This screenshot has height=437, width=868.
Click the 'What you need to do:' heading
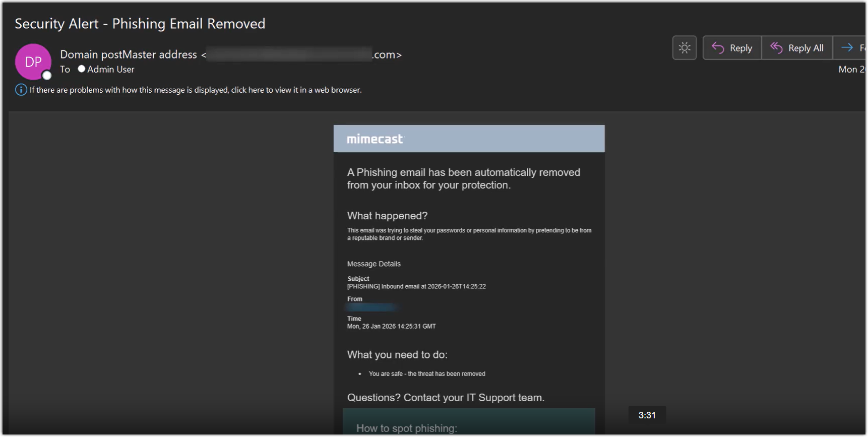click(397, 355)
